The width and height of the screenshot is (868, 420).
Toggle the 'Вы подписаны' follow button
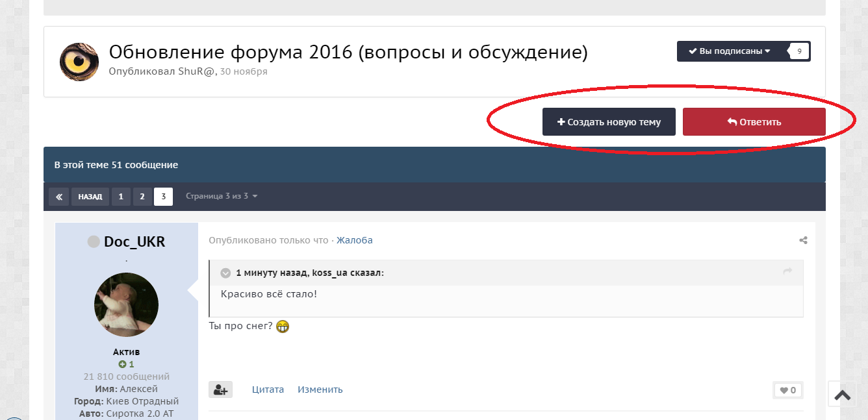click(729, 51)
